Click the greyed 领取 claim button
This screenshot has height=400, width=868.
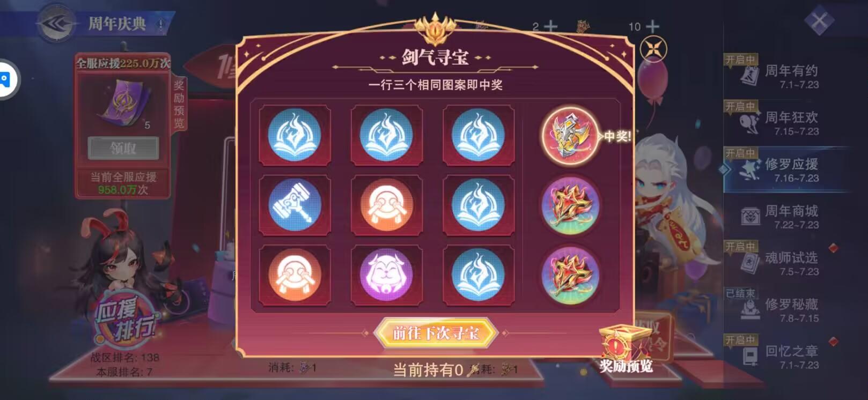[x=123, y=148]
